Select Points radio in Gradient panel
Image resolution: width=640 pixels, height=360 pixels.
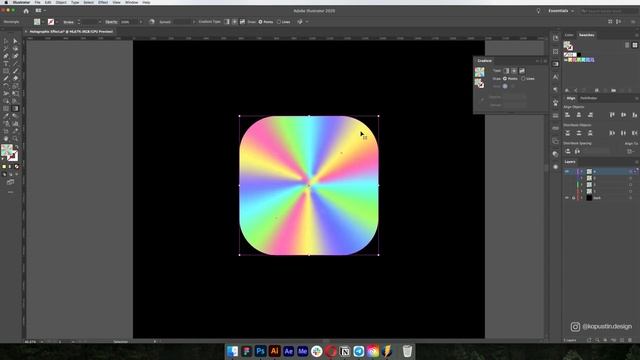coord(505,78)
